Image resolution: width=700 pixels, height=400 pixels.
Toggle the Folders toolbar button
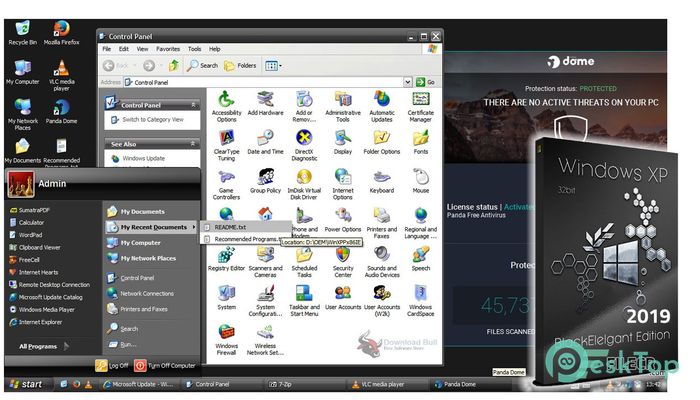240,66
